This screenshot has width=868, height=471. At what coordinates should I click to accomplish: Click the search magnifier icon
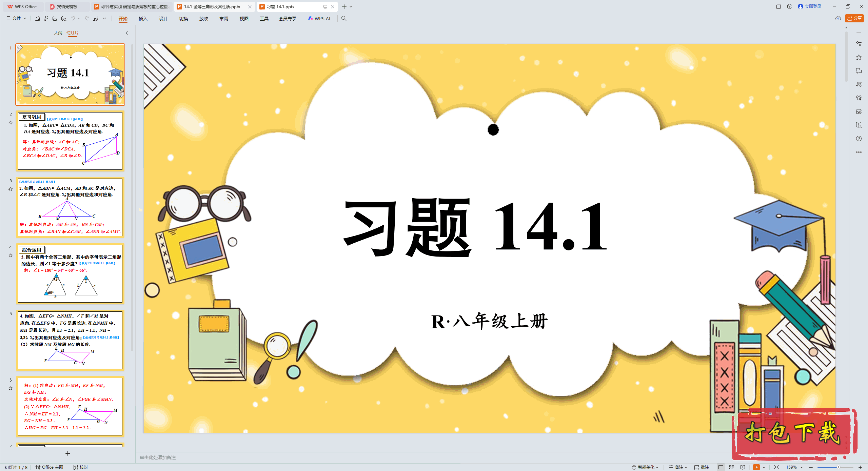click(344, 19)
